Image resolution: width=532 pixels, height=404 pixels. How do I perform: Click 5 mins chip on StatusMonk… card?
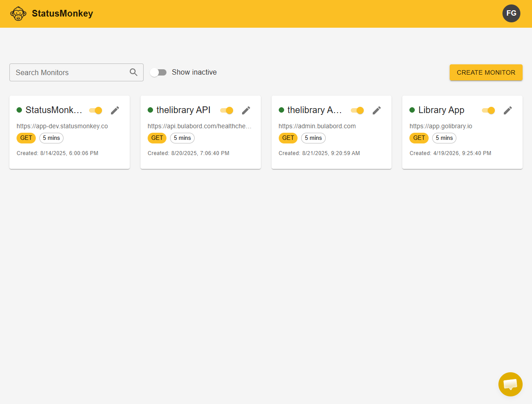pos(51,138)
